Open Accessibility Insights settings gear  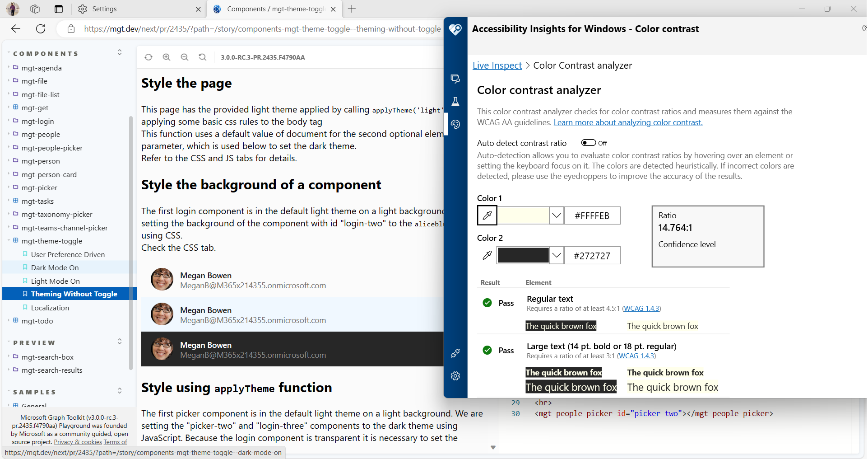(x=455, y=376)
